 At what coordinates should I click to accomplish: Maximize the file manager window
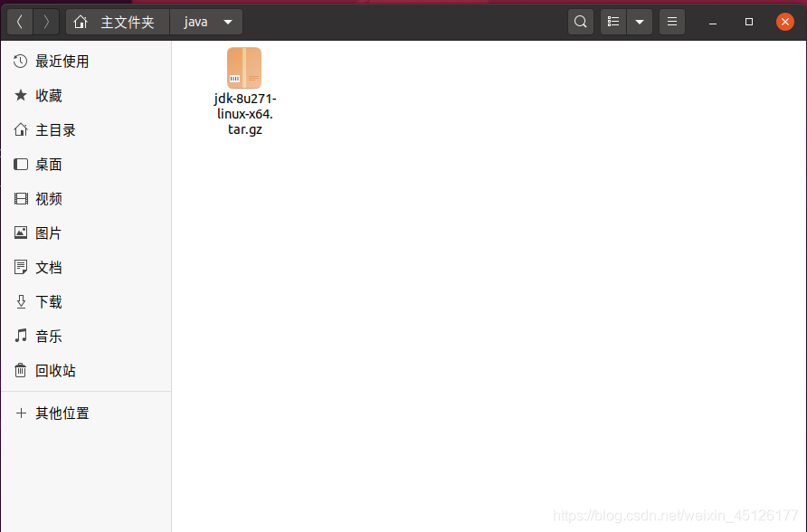click(749, 22)
